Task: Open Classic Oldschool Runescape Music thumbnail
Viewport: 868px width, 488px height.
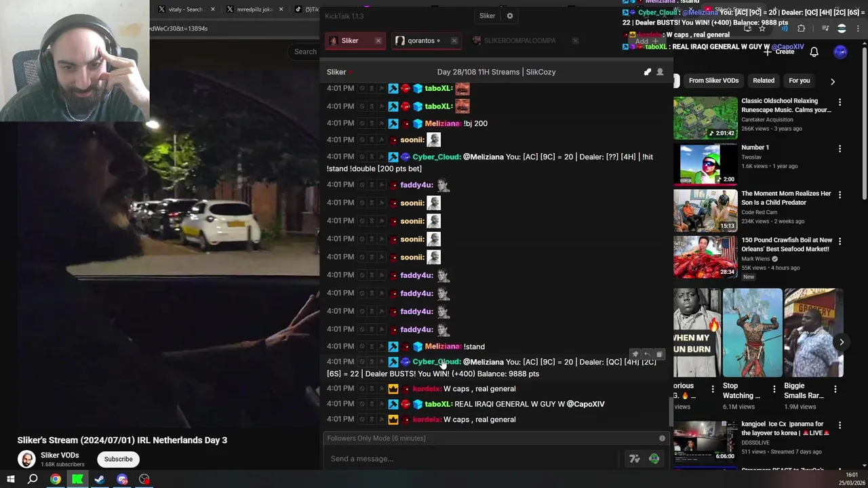Action: [705, 118]
